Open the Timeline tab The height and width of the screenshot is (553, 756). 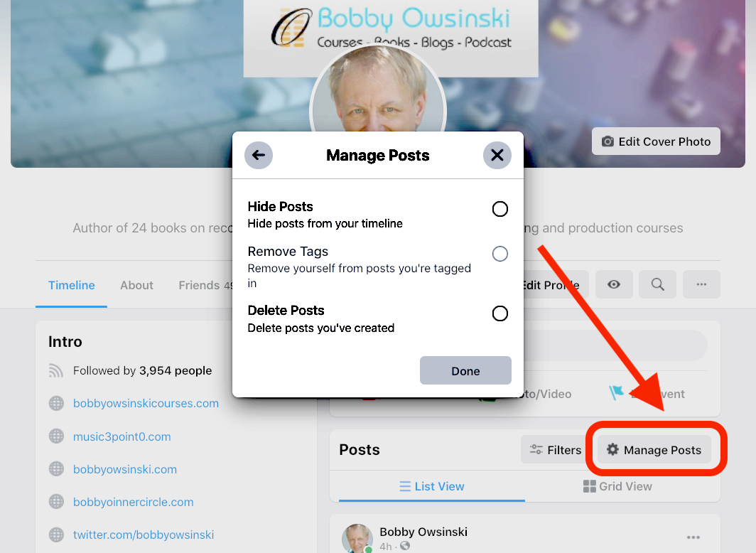point(71,285)
